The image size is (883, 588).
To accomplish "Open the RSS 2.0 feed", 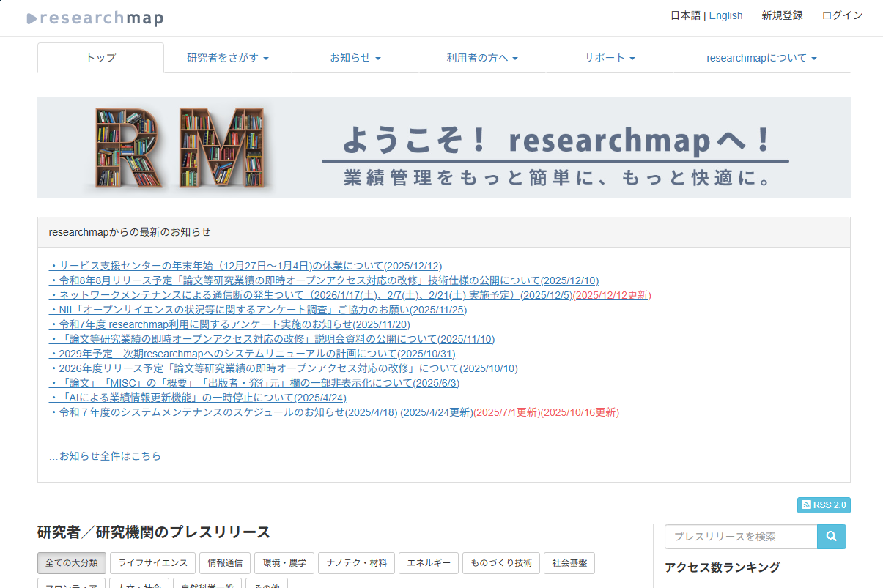I will (x=824, y=505).
